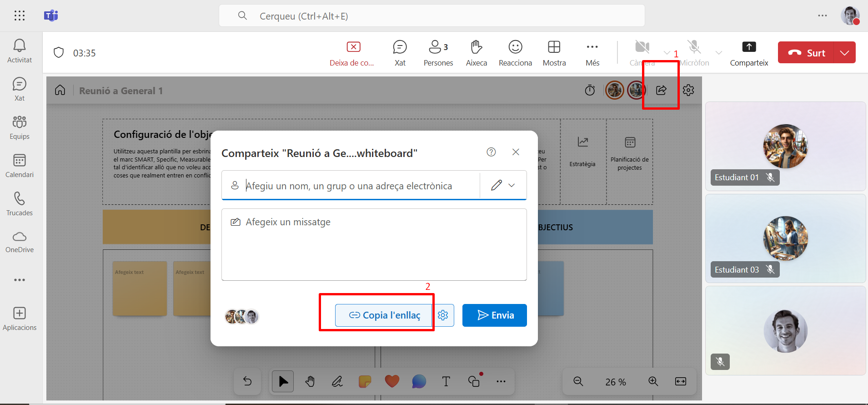Open Calendari in the left sidebar
Viewport: 868px width, 405px height.
coord(20,166)
